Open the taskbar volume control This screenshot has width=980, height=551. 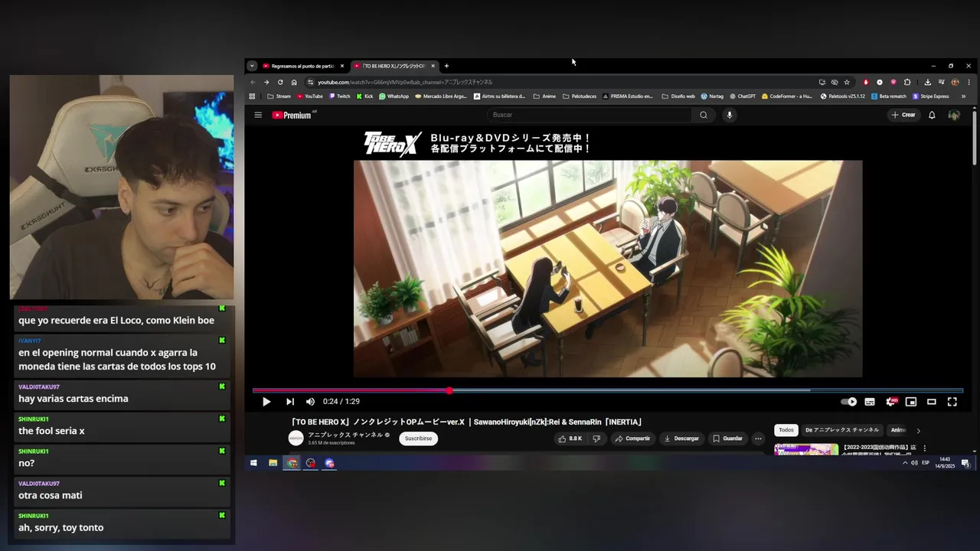[x=914, y=463]
